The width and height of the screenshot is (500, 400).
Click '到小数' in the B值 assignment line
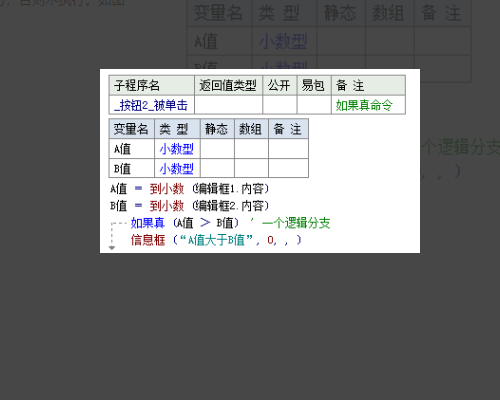167,206
